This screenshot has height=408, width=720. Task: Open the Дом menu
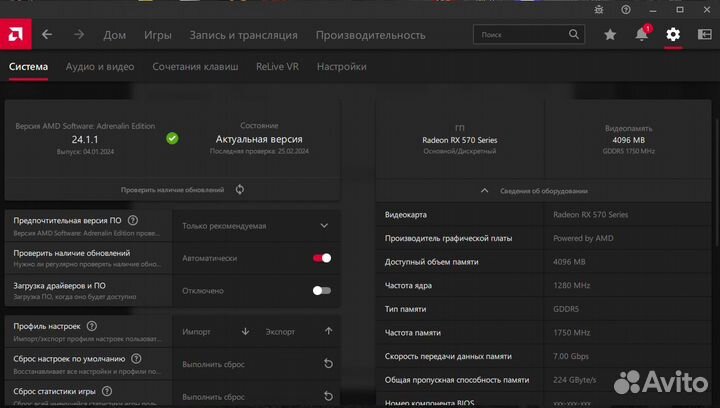pos(114,35)
